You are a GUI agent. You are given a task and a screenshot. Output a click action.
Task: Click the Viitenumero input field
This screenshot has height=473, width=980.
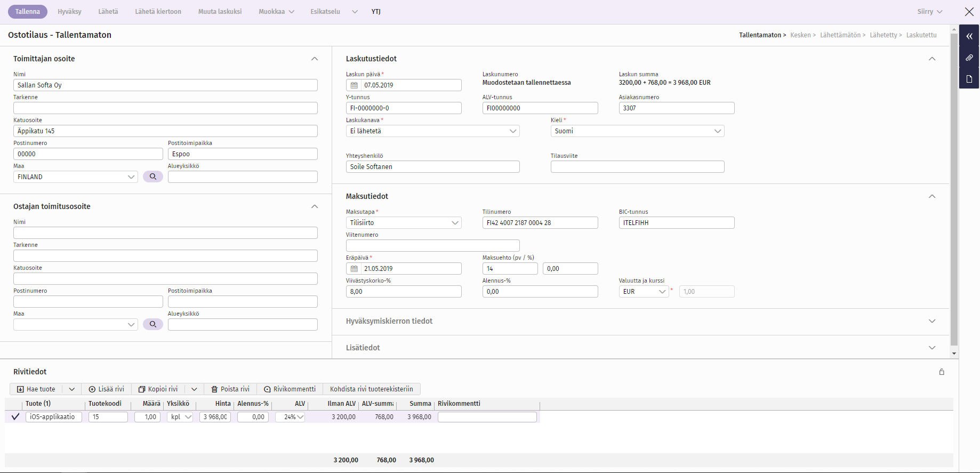pos(432,246)
